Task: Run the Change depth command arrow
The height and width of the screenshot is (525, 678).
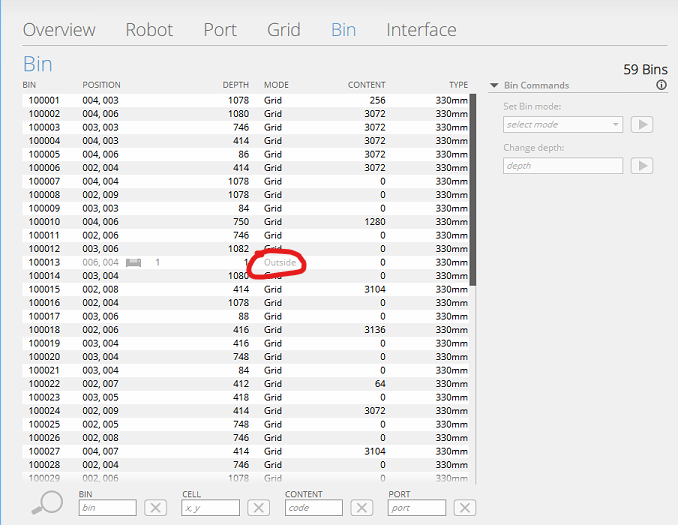Action: [642, 166]
